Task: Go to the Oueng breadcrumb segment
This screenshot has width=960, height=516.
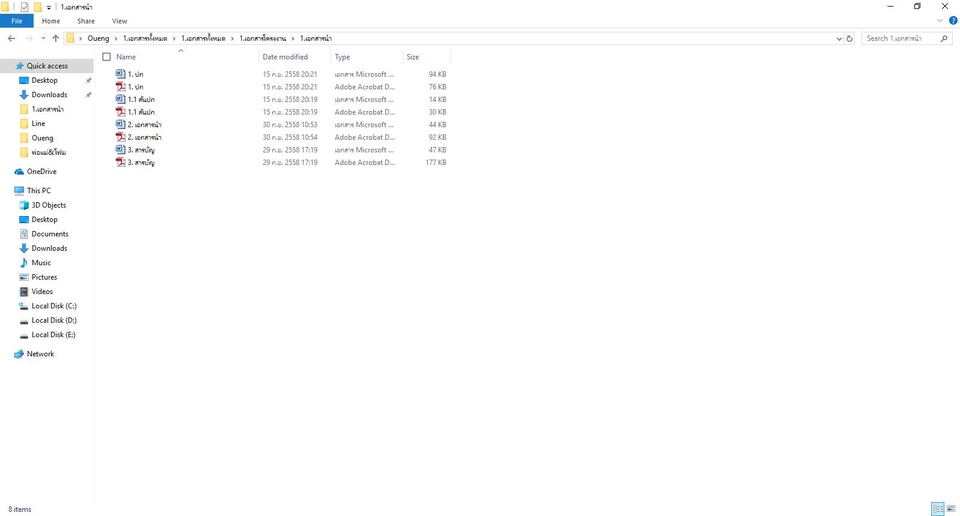Action: pyautogui.click(x=98, y=38)
